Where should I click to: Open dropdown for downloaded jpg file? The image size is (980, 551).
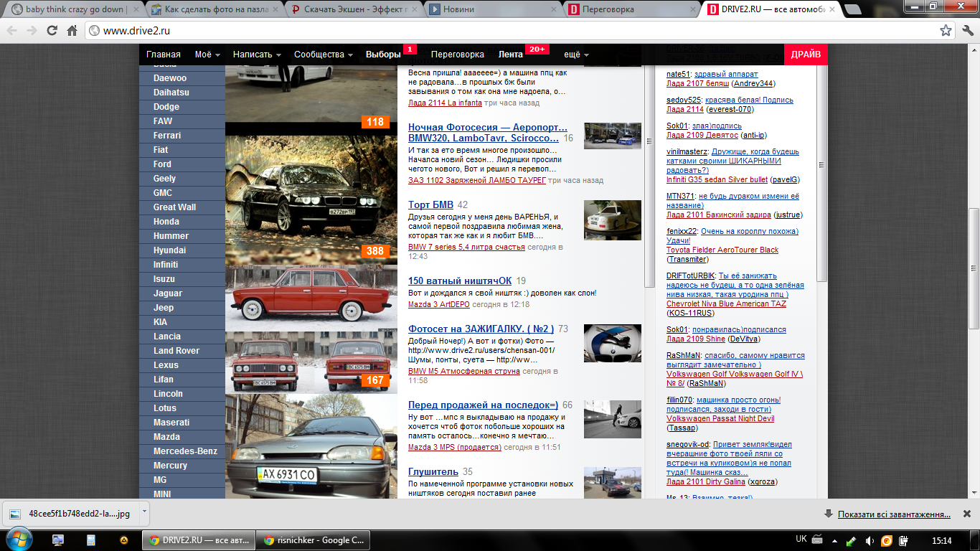pyautogui.click(x=144, y=513)
